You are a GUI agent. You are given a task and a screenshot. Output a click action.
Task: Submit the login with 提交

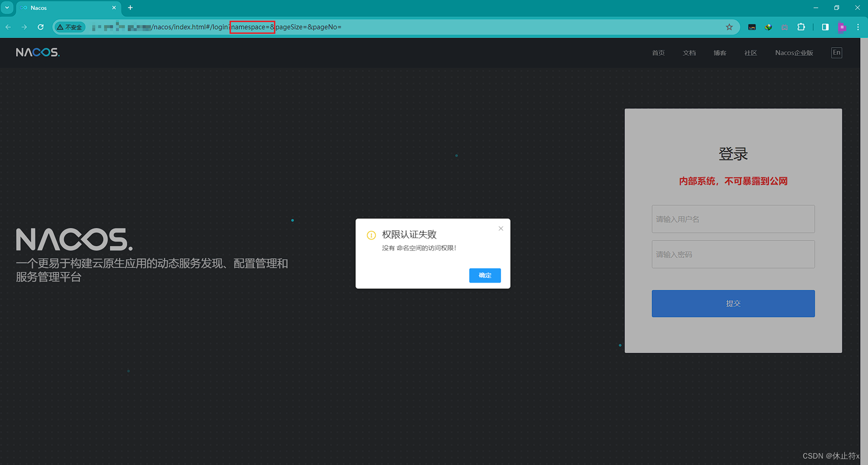(x=733, y=303)
